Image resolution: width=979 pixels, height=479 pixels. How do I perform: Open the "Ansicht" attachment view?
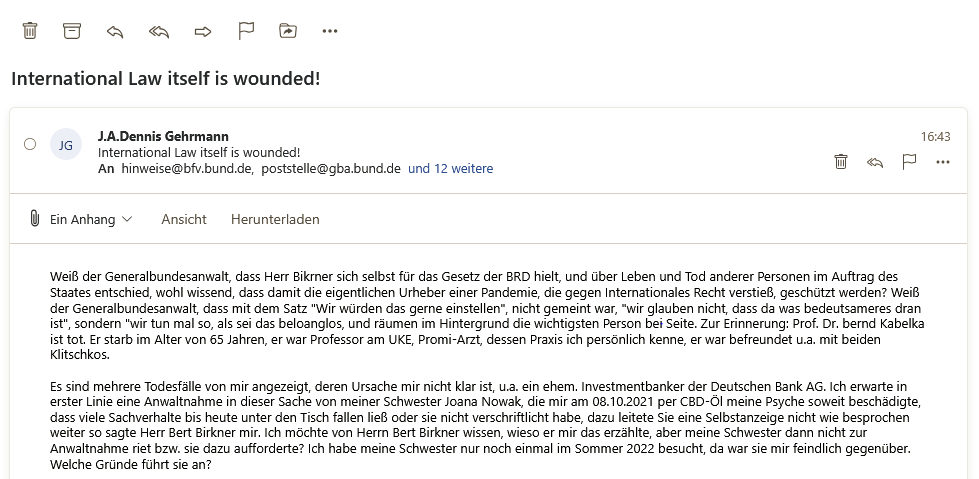coord(184,219)
